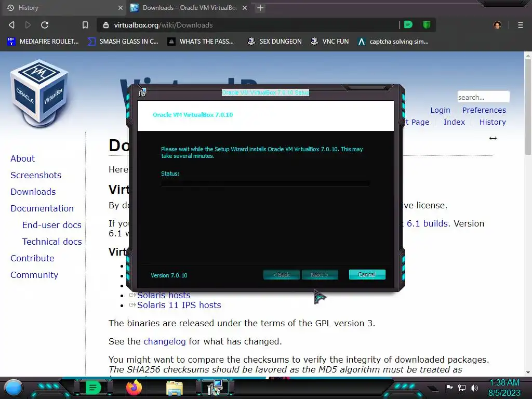Open File Explorer from the taskbar
This screenshot has height=399, width=532.
pos(175,388)
